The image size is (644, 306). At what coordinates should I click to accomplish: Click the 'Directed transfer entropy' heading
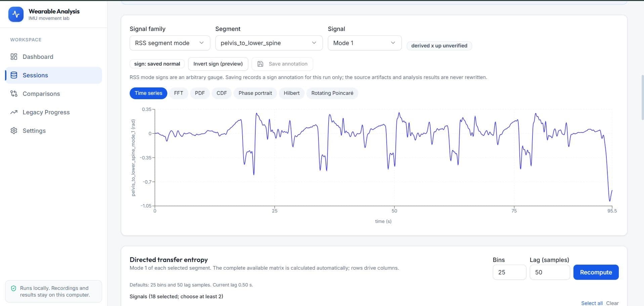tap(169, 260)
